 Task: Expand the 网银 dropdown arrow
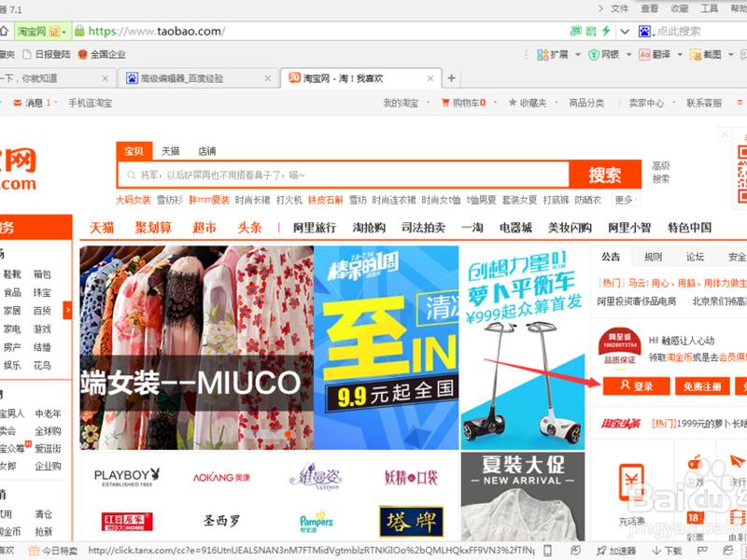point(628,55)
